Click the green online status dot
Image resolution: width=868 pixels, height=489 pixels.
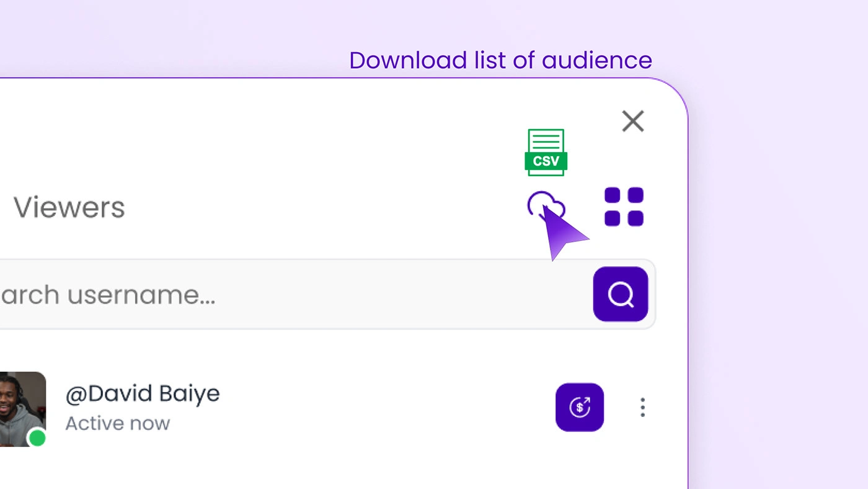pos(37,438)
